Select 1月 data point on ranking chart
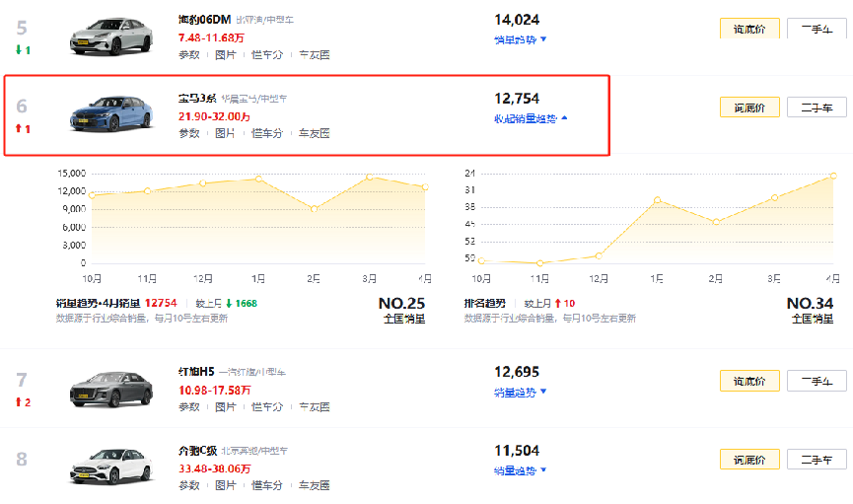 657,200
